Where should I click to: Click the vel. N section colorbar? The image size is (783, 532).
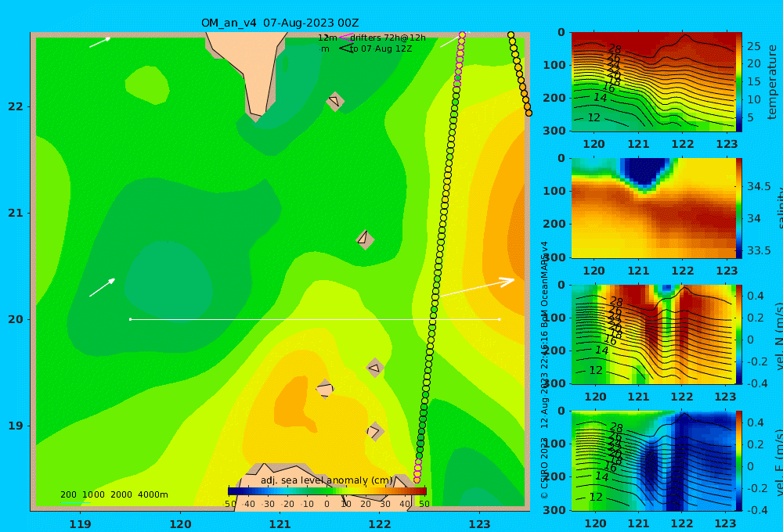(x=738, y=334)
